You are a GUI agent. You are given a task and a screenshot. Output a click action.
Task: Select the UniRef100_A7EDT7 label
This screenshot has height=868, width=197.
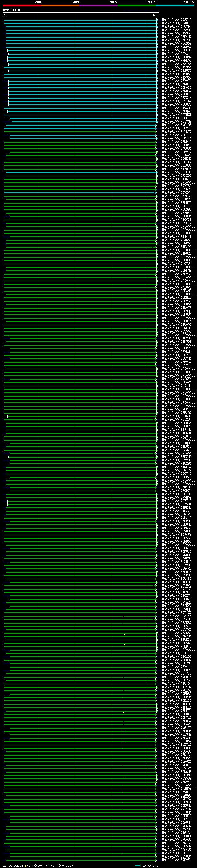coord(177,646)
